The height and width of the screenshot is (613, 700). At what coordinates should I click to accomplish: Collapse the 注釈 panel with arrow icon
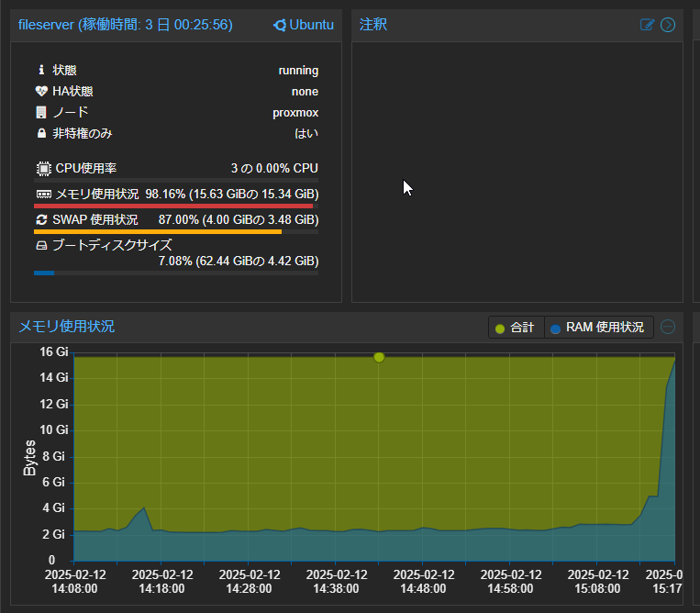click(668, 25)
